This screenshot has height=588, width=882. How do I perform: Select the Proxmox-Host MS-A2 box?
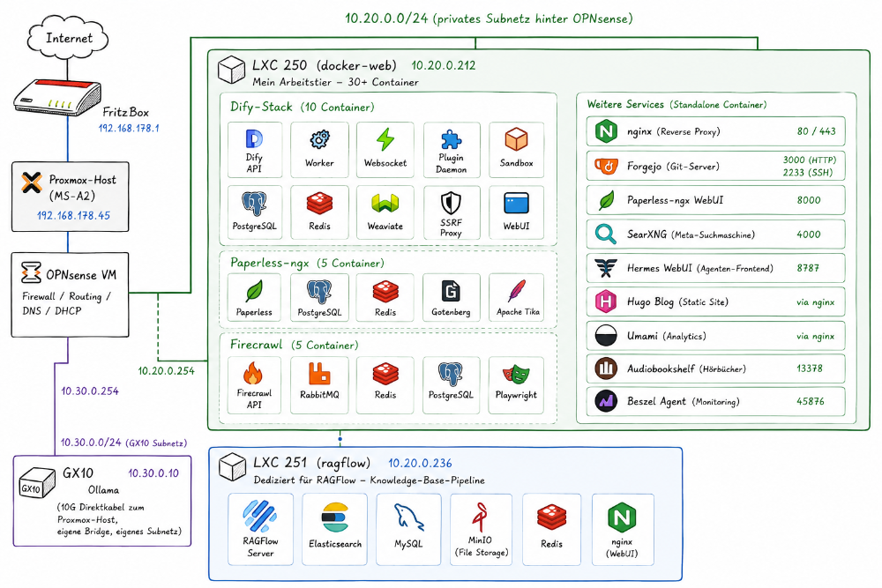[71, 197]
